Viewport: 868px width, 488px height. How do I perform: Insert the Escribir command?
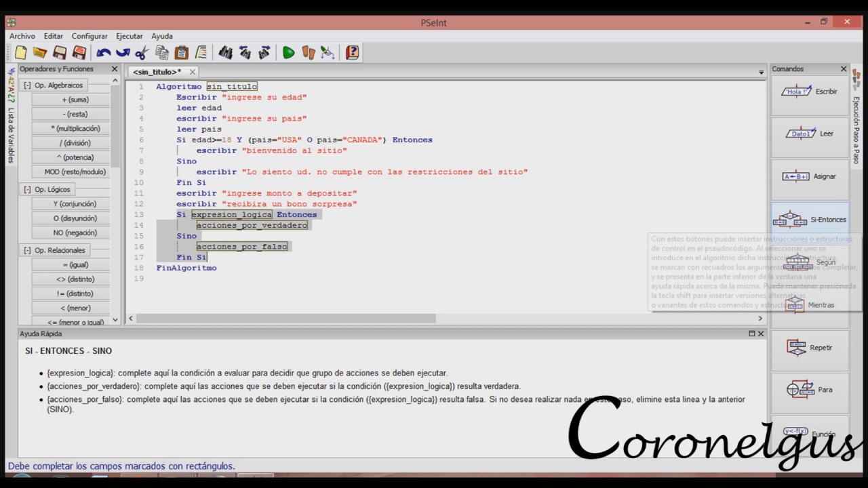pyautogui.click(x=810, y=91)
